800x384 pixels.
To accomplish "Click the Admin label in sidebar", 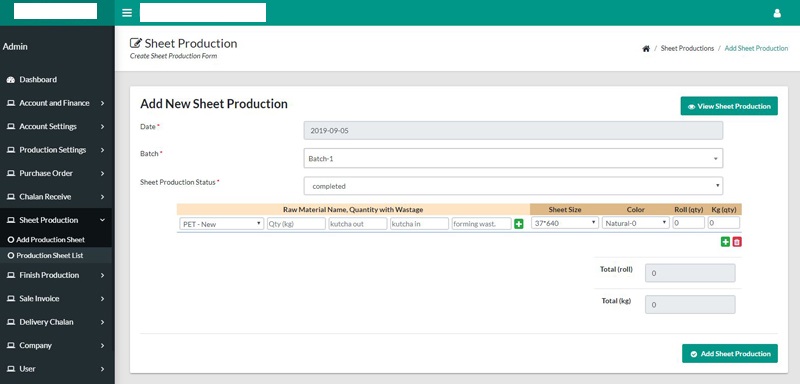I will click(15, 46).
